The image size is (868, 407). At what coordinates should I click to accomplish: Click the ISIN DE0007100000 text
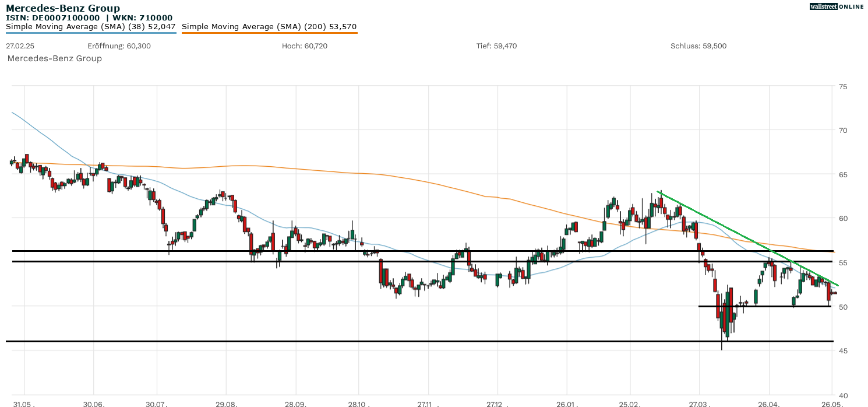(52, 17)
